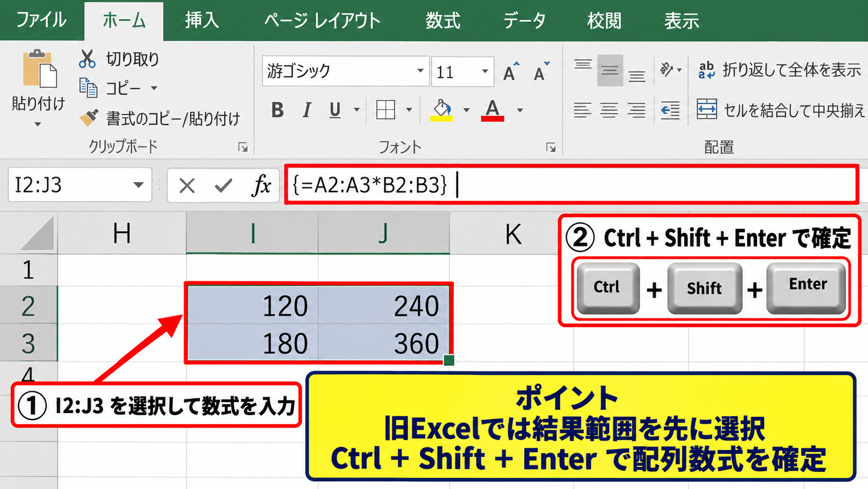Image resolution: width=868 pixels, height=489 pixels.
Task: Click the decrease indent icon
Action: pos(670,110)
